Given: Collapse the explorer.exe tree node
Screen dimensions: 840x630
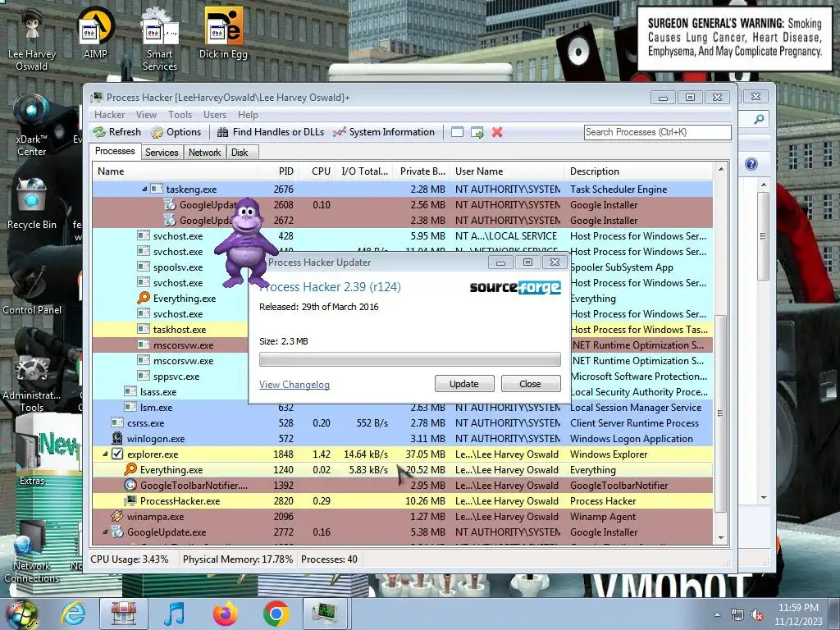Looking at the screenshot, I should point(105,454).
